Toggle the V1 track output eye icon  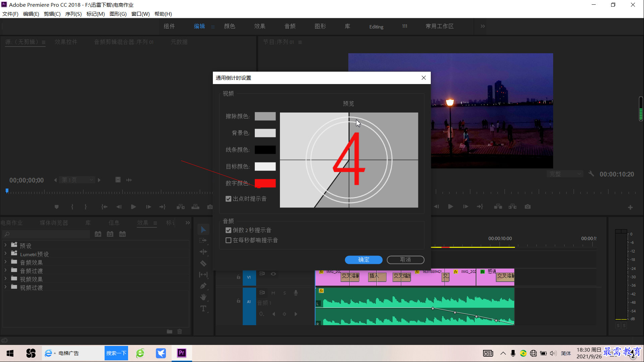click(x=274, y=274)
